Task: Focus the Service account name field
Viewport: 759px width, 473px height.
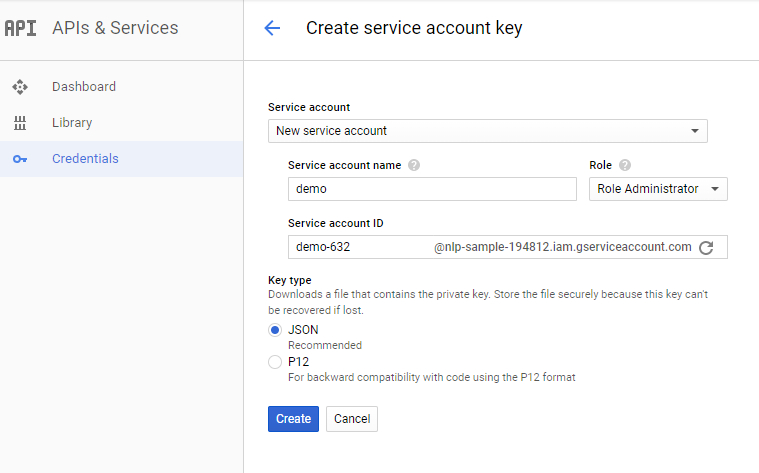Action: (x=432, y=189)
